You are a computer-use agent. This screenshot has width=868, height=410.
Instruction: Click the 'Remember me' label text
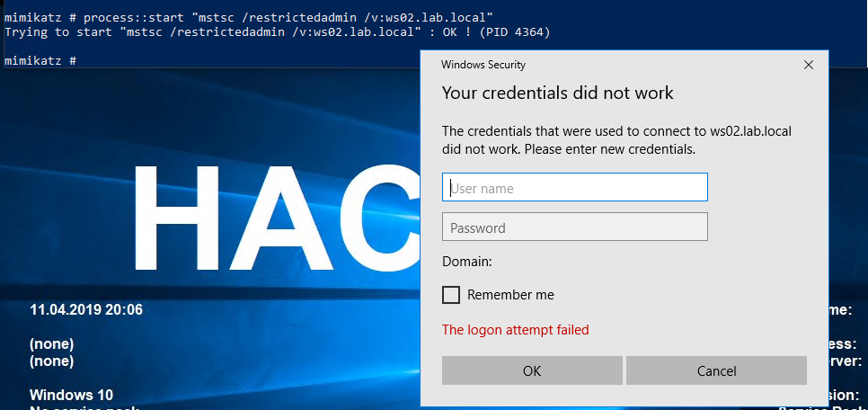pos(510,295)
